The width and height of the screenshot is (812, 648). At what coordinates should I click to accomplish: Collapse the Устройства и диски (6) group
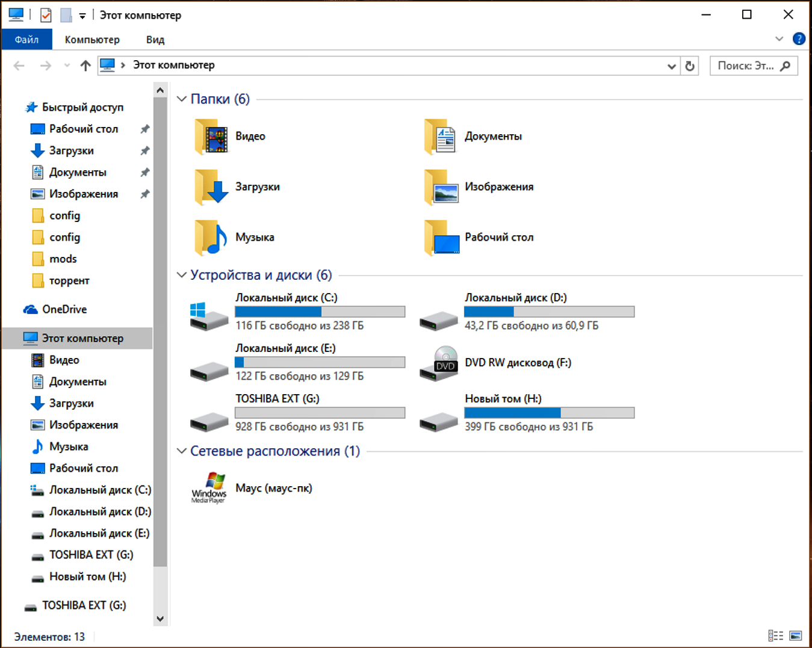182,274
